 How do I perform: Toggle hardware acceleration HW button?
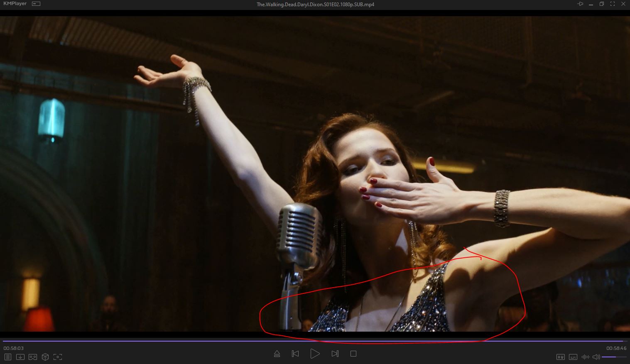pos(560,357)
